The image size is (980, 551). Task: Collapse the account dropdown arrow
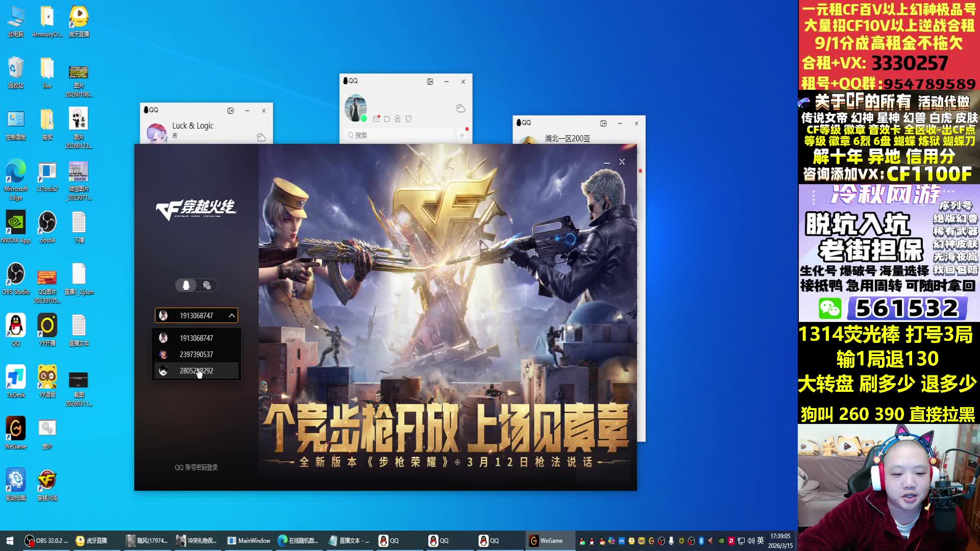click(231, 316)
